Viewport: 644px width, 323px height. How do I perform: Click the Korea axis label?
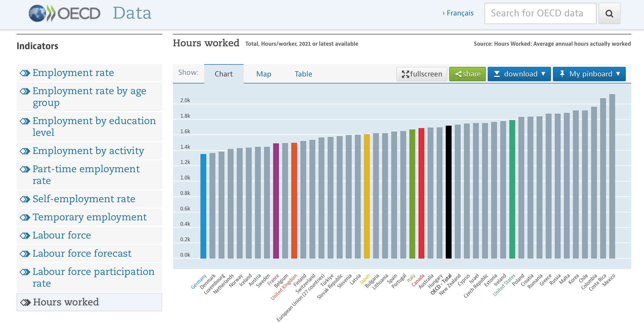(573, 279)
